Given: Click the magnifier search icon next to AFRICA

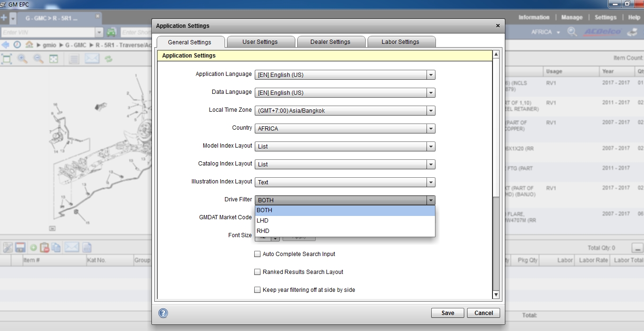Looking at the screenshot, I should coord(572,32).
